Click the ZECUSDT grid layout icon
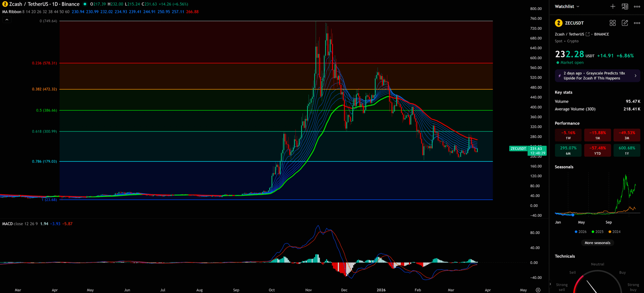This screenshot has width=644, height=293. tap(613, 23)
